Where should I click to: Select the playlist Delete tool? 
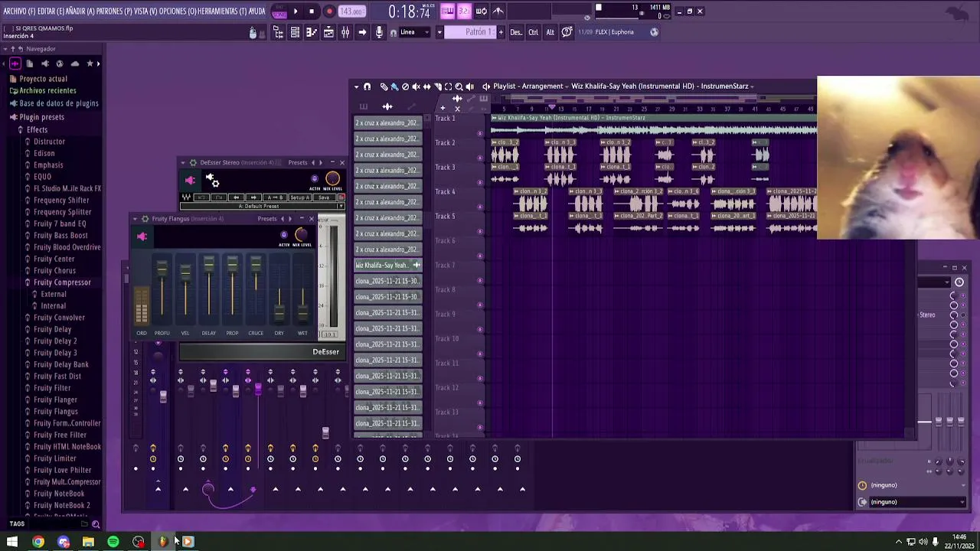pos(406,86)
